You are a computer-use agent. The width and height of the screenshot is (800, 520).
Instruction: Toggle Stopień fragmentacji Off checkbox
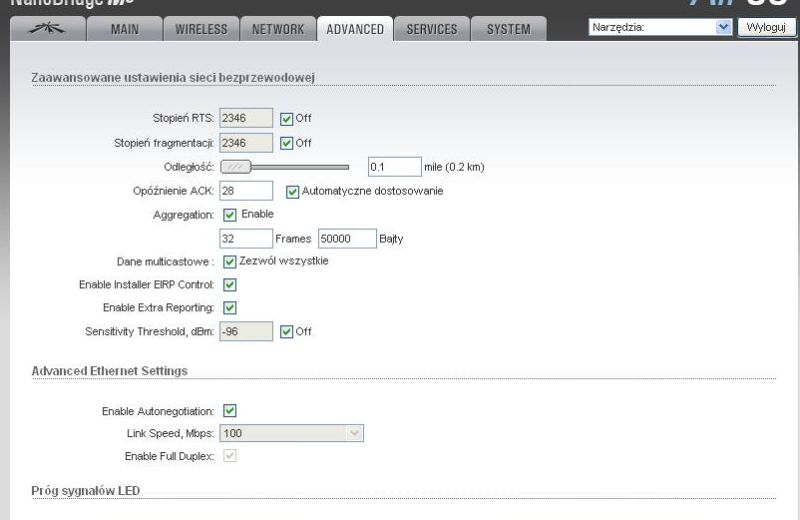[x=287, y=143]
